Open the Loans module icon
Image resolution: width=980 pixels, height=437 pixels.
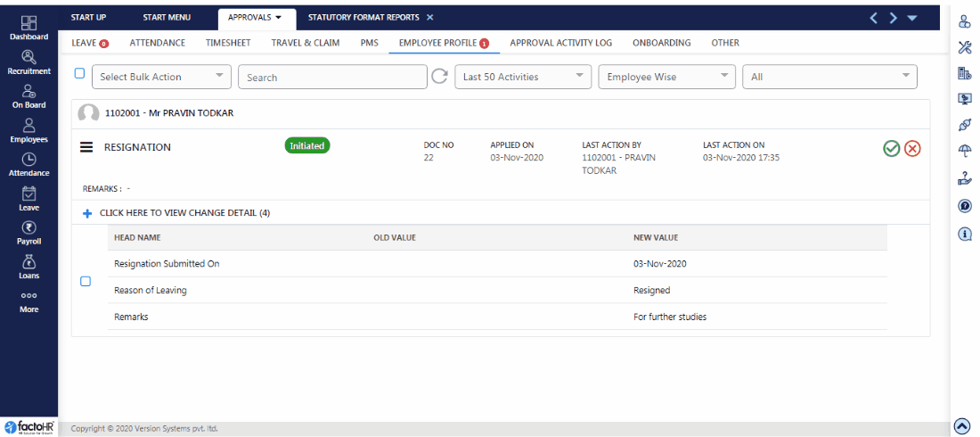point(29,266)
